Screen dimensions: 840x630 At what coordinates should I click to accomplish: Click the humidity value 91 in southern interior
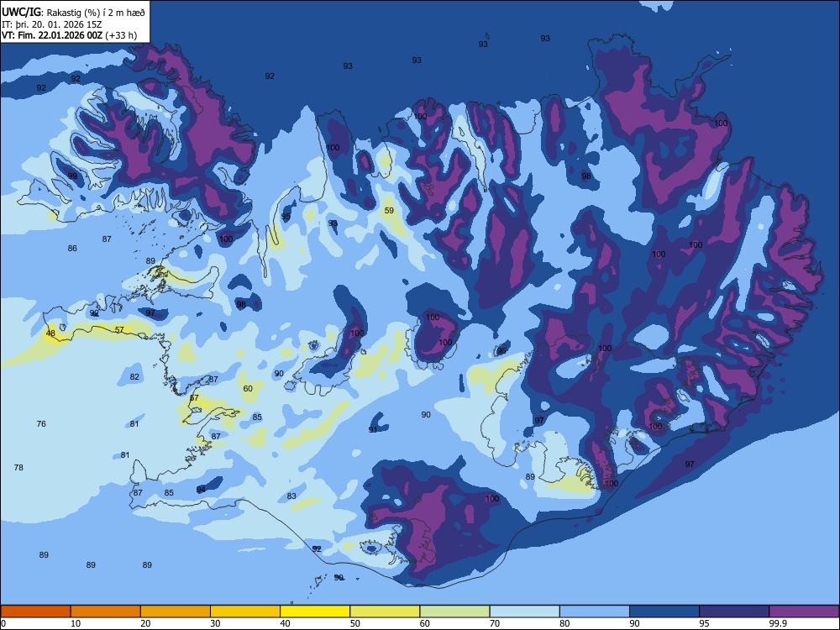coord(374,429)
